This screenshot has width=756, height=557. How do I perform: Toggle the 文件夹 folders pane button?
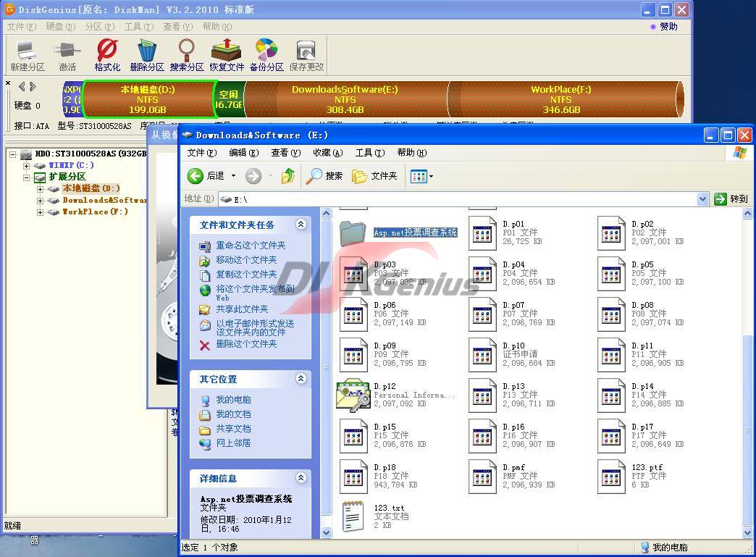[x=374, y=176]
